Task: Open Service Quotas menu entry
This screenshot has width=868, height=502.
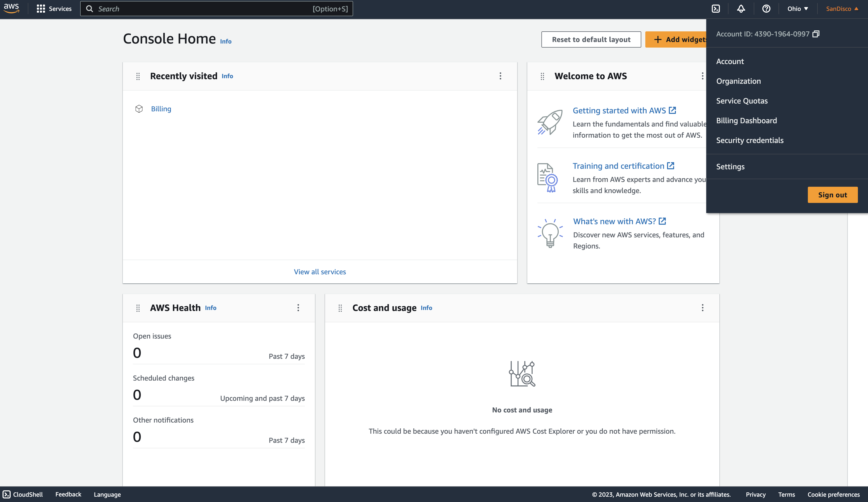Action: pyautogui.click(x=742, y=101)
